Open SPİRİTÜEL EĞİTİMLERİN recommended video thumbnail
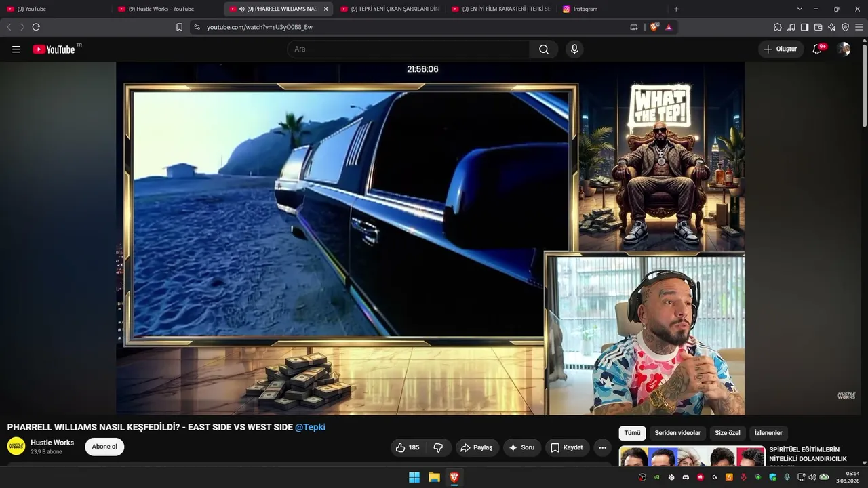Viewport: 868px width, 488px height. (692, 456)
